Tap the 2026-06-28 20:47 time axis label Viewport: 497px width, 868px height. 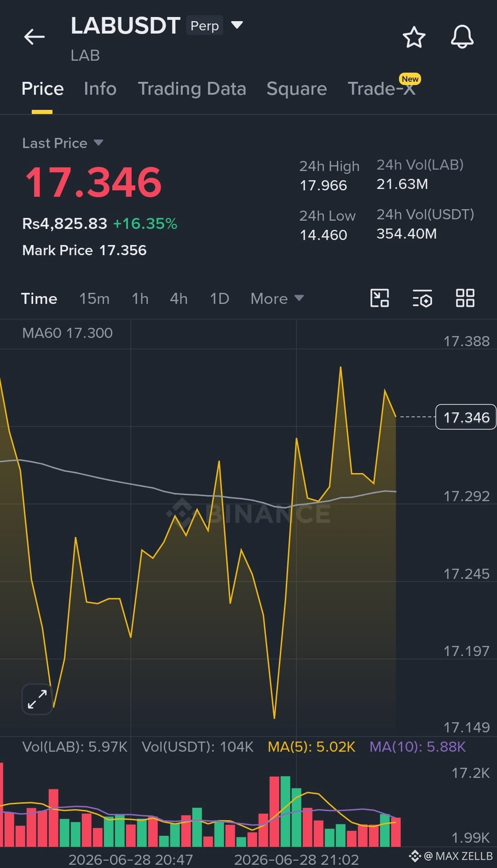point(131,859)
